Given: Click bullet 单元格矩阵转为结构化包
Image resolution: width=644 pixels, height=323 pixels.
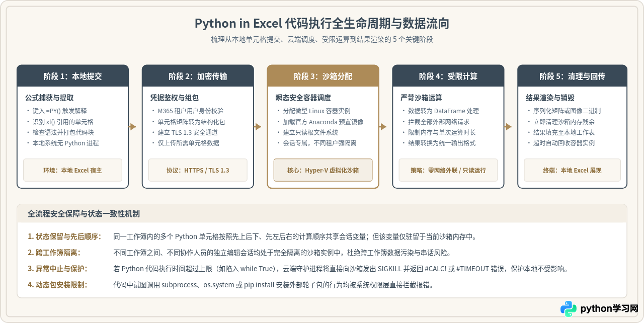Looking at the screenshot, I should click(191, 122).
